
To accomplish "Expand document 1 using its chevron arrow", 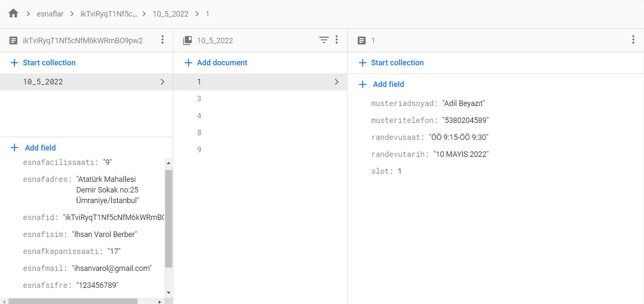I will (336, 81).
